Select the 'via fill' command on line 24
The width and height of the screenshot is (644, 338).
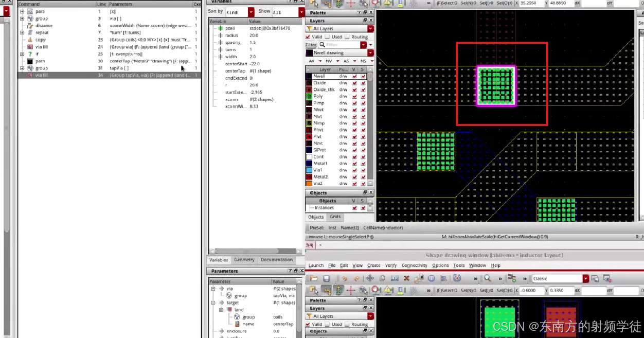tap(109, 47)
